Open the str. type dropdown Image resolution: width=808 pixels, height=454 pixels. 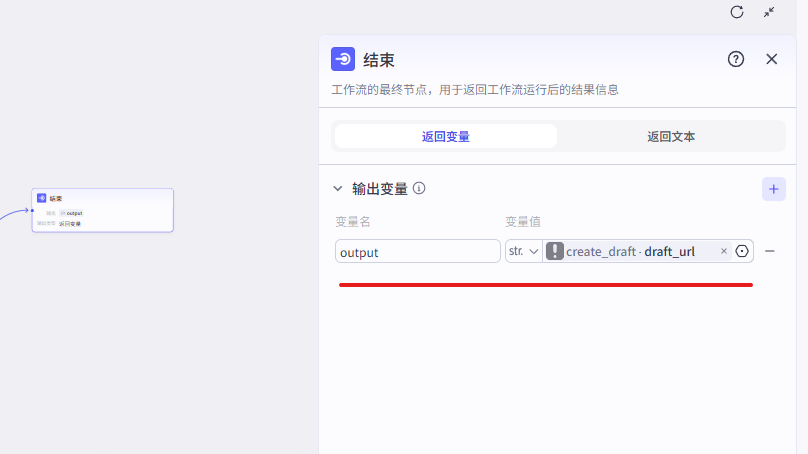524,251
